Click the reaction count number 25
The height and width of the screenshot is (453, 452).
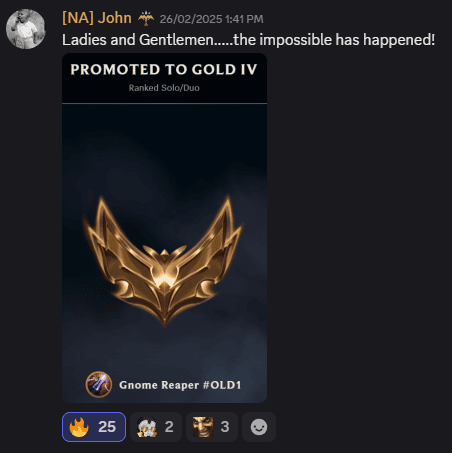click(x=107, y=427)
